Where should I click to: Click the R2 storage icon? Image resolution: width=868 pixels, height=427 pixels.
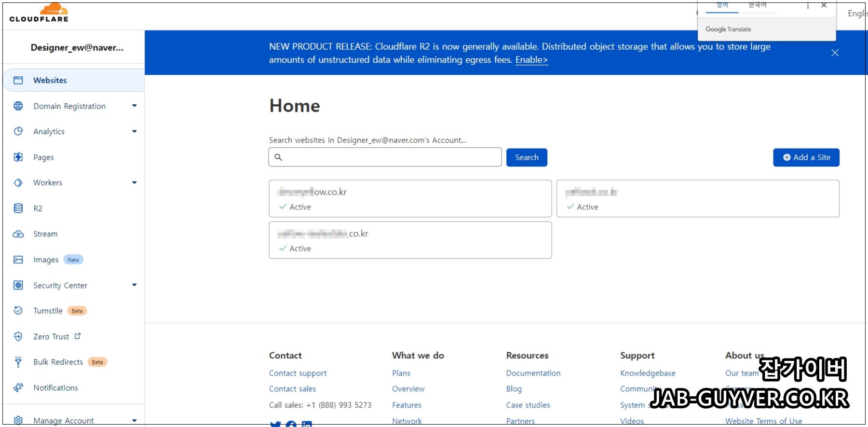tap(18, 208)
